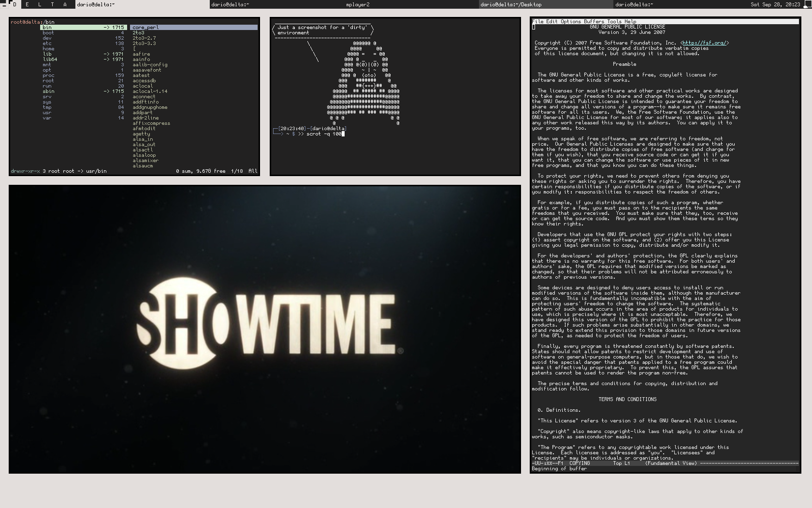Switch to workspace D in the top bar
The image size is (812, 508).
[x=15, y=4]
